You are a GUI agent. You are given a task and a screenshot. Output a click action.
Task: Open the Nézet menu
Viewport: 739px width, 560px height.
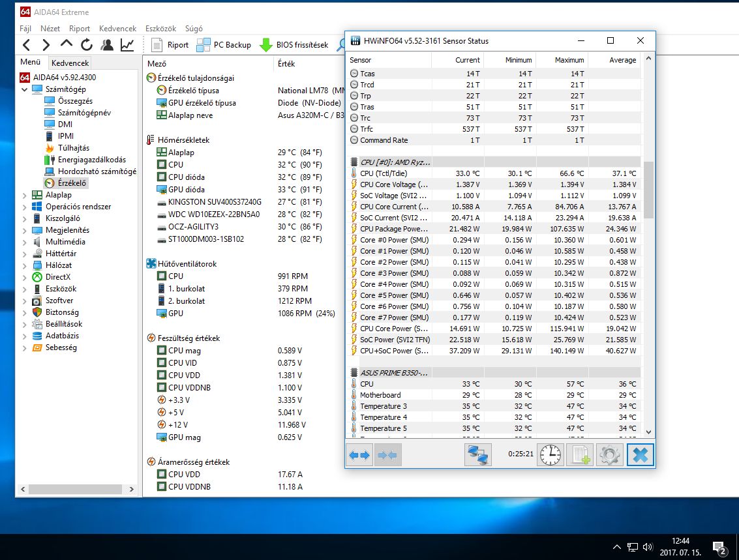(50, 29)
